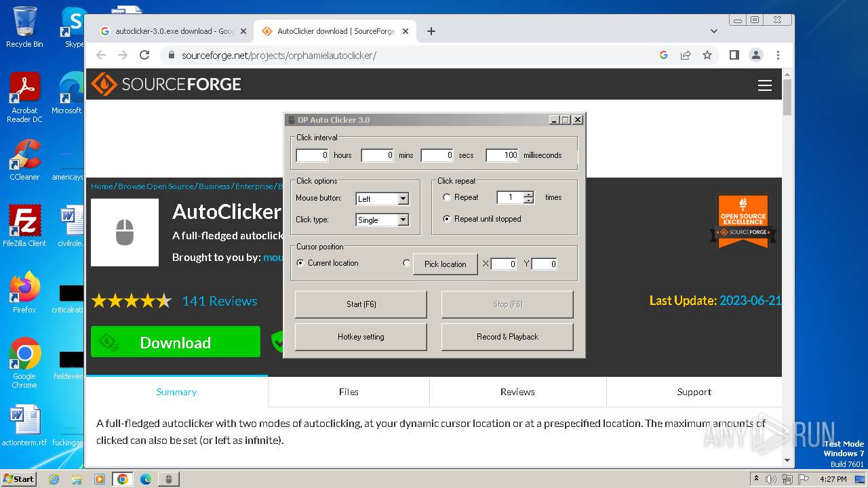Open civilrole document on the desktop
The width and height of the screenshot is (868, 488).
[x=70, y=226]
